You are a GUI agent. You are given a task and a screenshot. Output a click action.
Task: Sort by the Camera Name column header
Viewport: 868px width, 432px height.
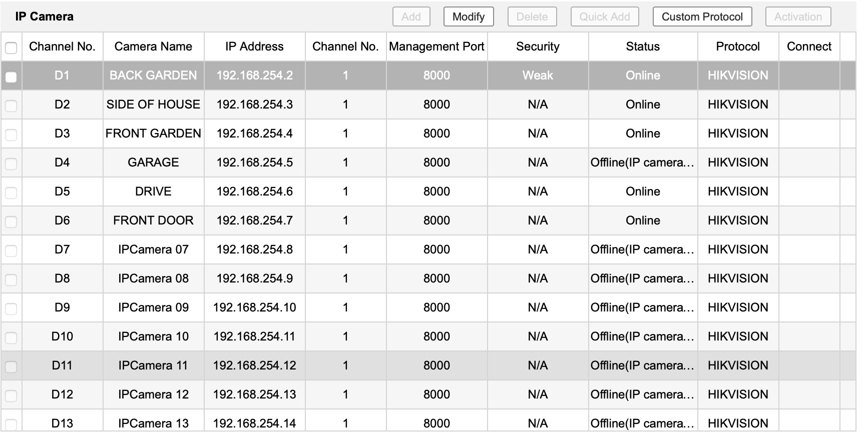(153, 46)
